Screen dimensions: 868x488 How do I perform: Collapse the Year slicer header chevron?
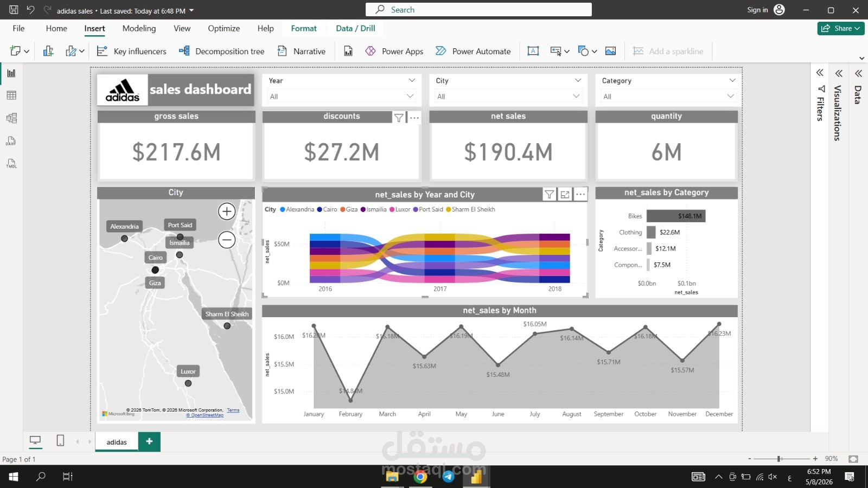pyautogui.click(x=412, y=80)
